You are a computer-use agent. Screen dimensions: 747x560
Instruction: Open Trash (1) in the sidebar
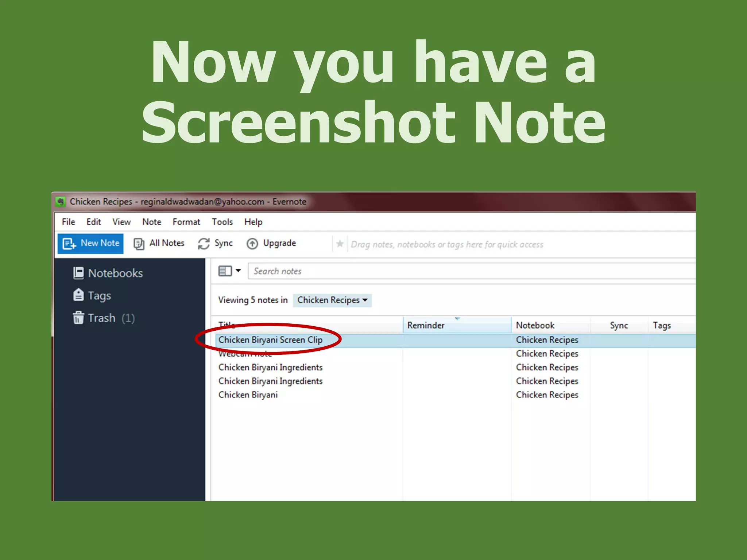click(111, 318)
